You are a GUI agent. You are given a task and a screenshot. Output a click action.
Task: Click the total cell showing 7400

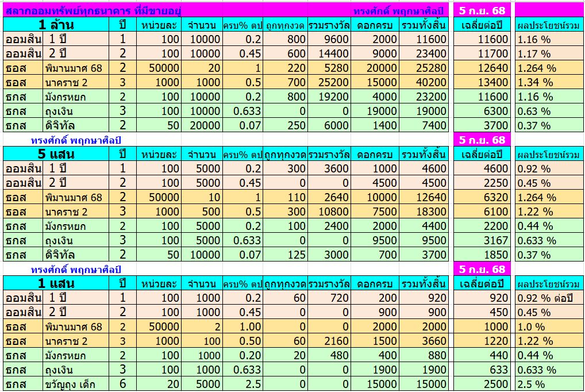pos(424,125)
